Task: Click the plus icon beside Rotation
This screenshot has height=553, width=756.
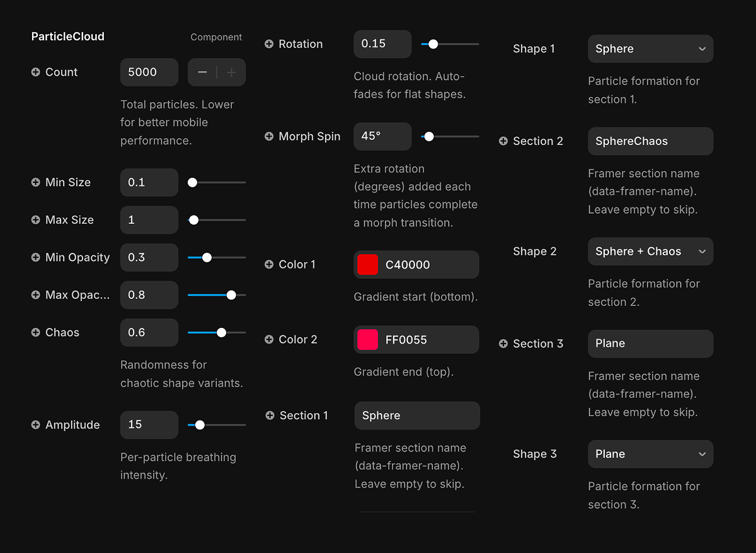Action: (x=269, y=44)
